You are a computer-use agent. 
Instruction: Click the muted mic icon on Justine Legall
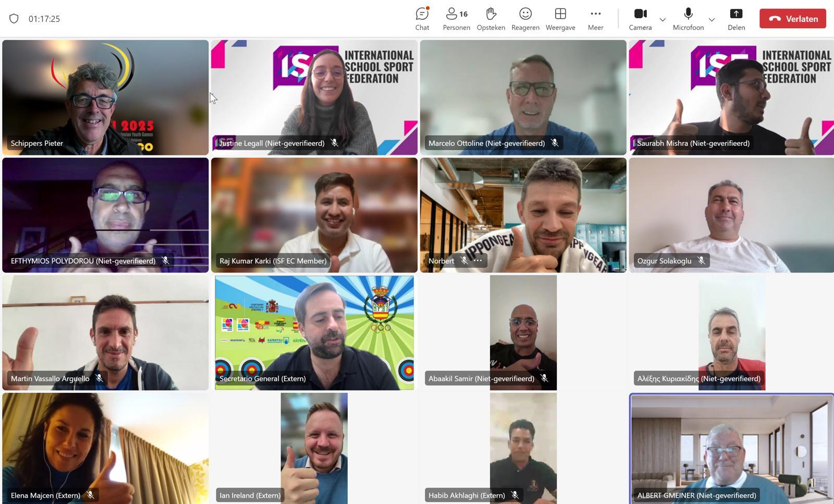(x=335, y=143)
